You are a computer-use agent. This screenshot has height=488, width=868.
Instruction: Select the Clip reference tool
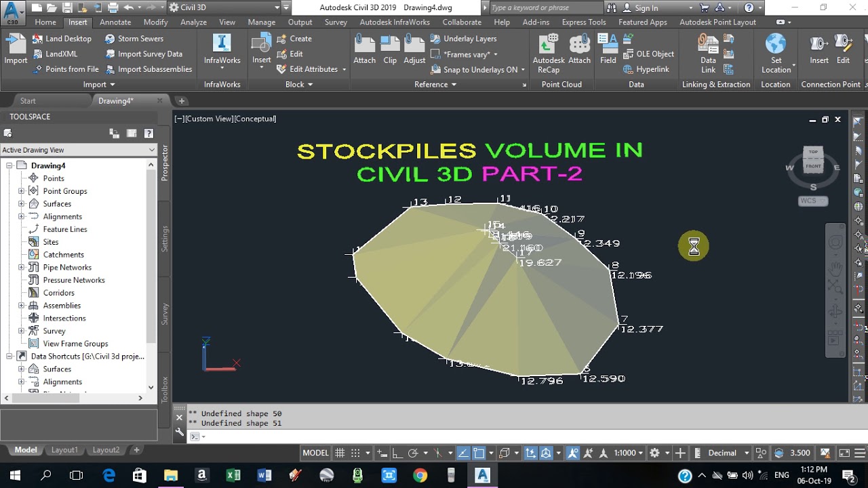pyautogui.click(x=390, y=49)
